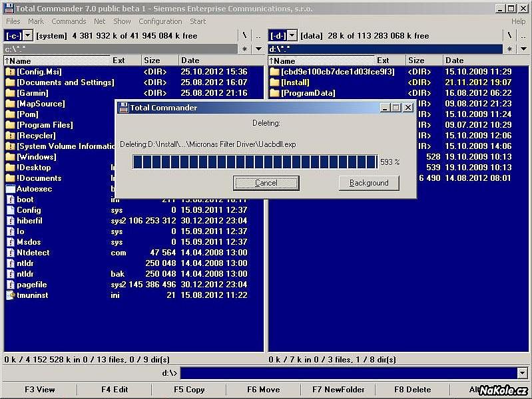The height and width of the screenshot is (399, 532).
Task: Click the F7 NewFolder button
Action: [338, 390]
